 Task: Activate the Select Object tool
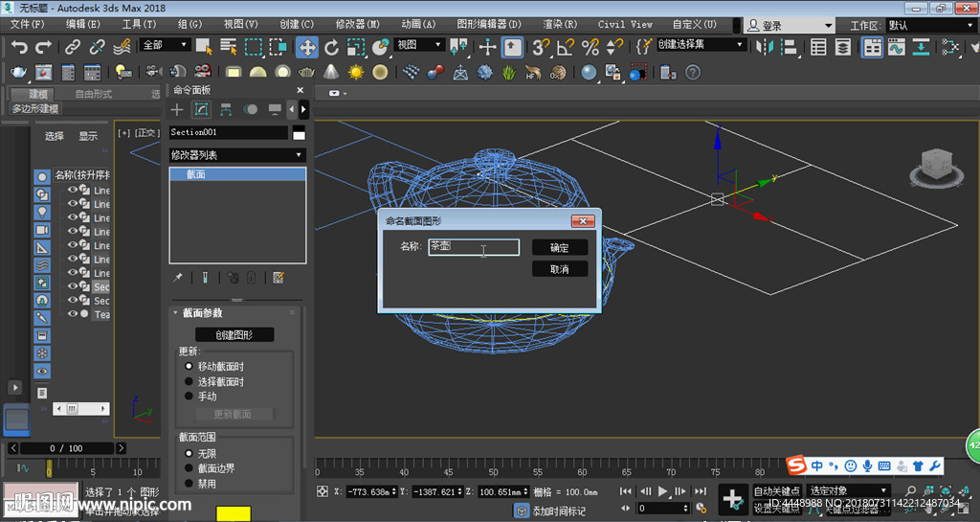tap(204, 47)
